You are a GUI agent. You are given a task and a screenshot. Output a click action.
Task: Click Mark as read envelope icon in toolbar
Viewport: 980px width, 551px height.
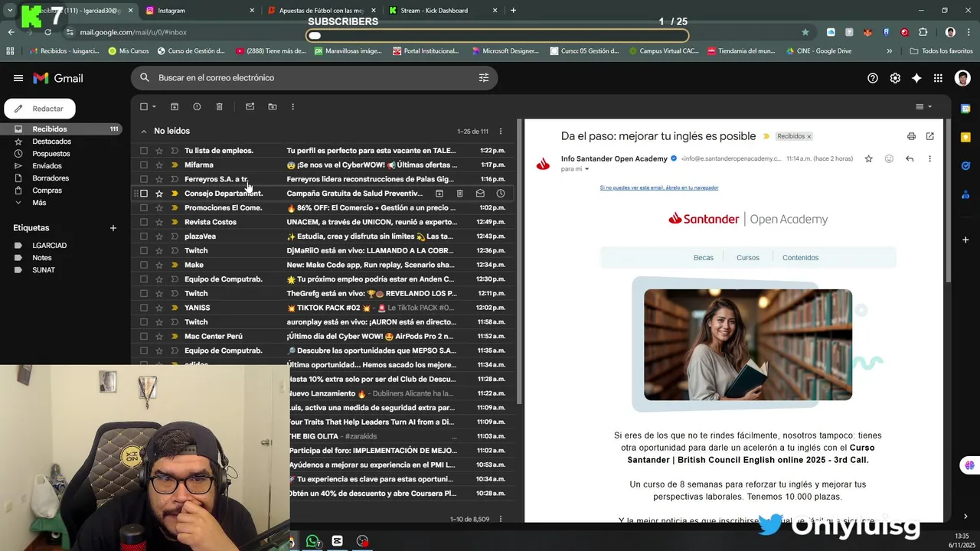pos(250,106)
